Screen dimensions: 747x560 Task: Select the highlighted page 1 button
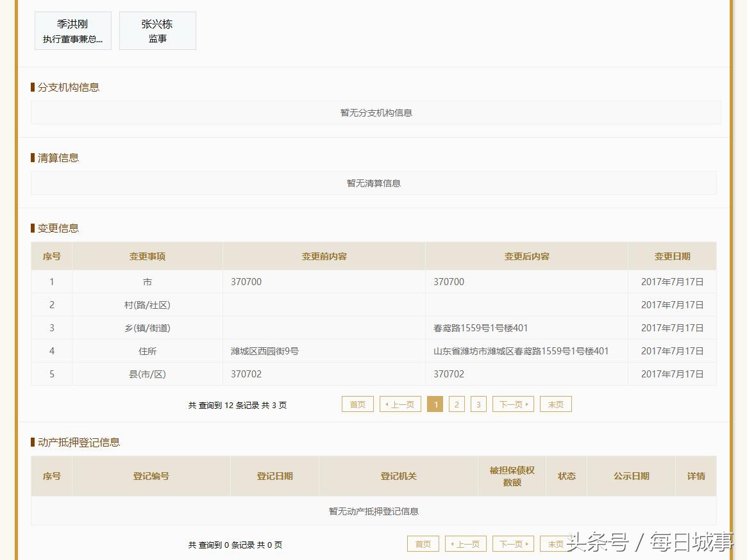(435, 404)
